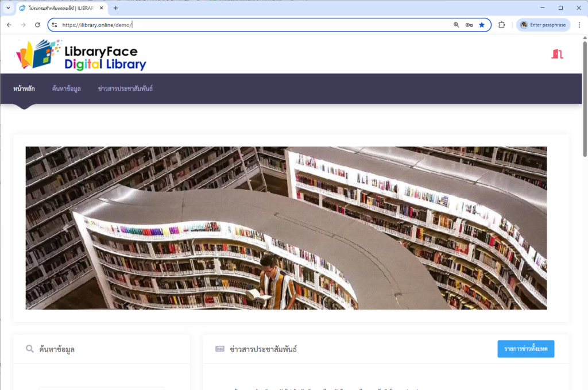Click the library bookshelves banner image
588x390 pixels.
pos(286,227)
